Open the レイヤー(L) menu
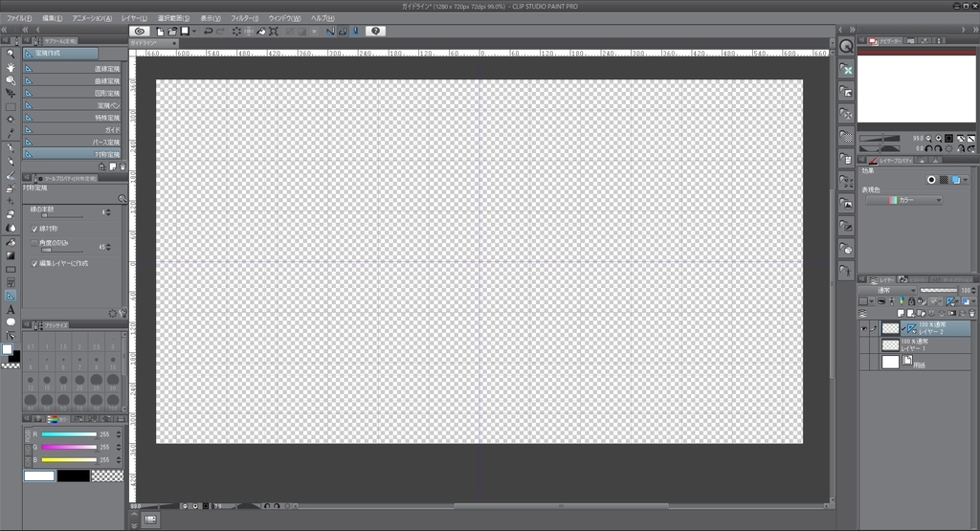Screen dimensions: 980x531 coord(134,18)
